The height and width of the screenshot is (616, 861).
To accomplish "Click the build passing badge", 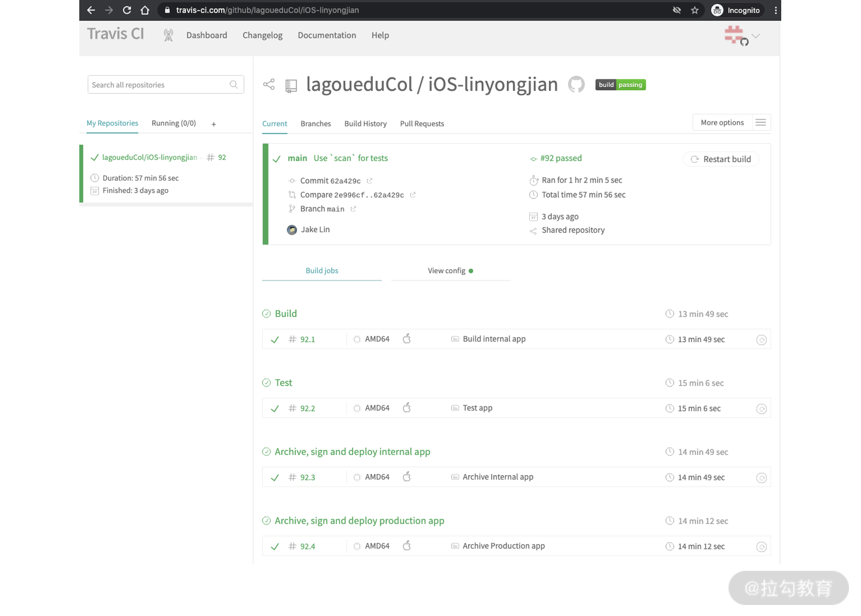I will (x=621, y=85).
